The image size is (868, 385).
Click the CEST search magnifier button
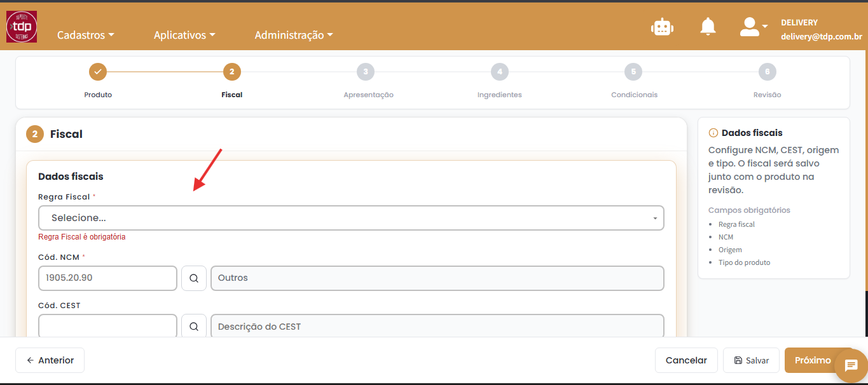click(194, 327)
